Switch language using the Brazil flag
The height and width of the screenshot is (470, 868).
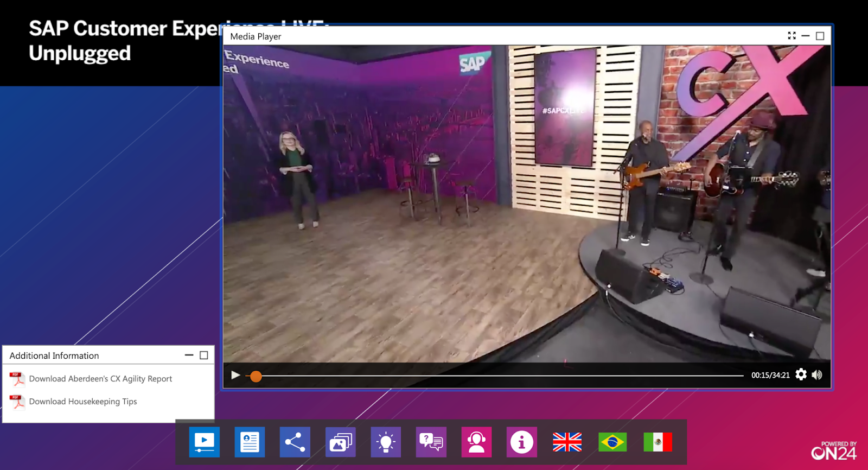[x=612, y=442]
